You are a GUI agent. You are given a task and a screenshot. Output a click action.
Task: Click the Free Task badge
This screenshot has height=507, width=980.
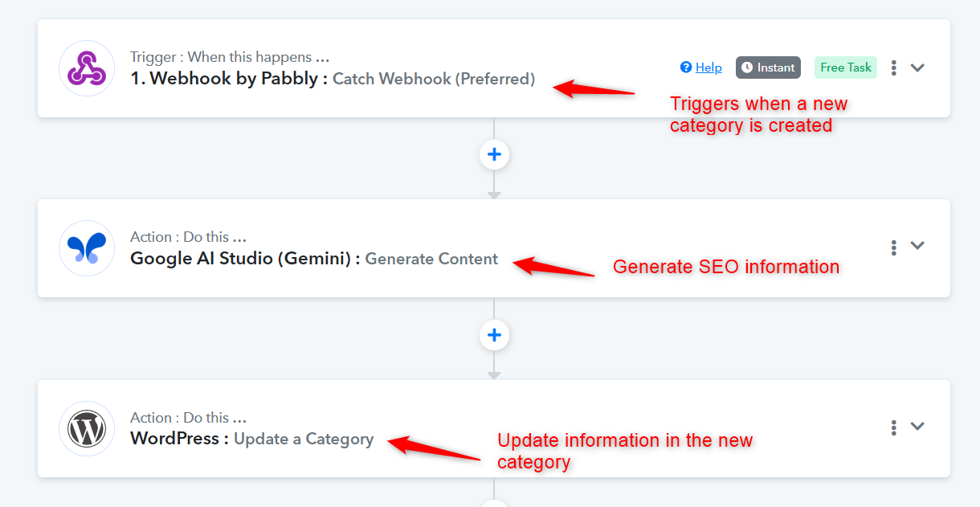(845, 67)
